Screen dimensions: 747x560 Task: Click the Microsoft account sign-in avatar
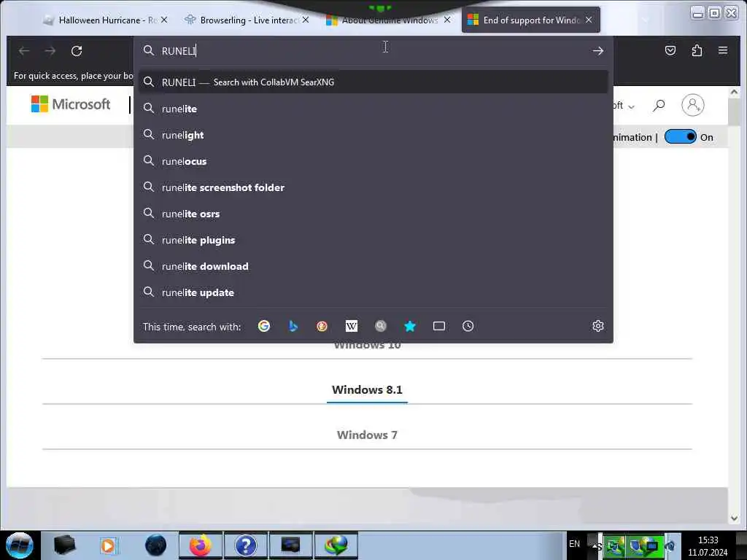pos(693,105)
